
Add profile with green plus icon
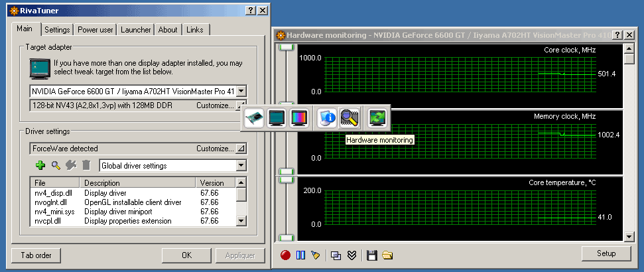point(40,166)
